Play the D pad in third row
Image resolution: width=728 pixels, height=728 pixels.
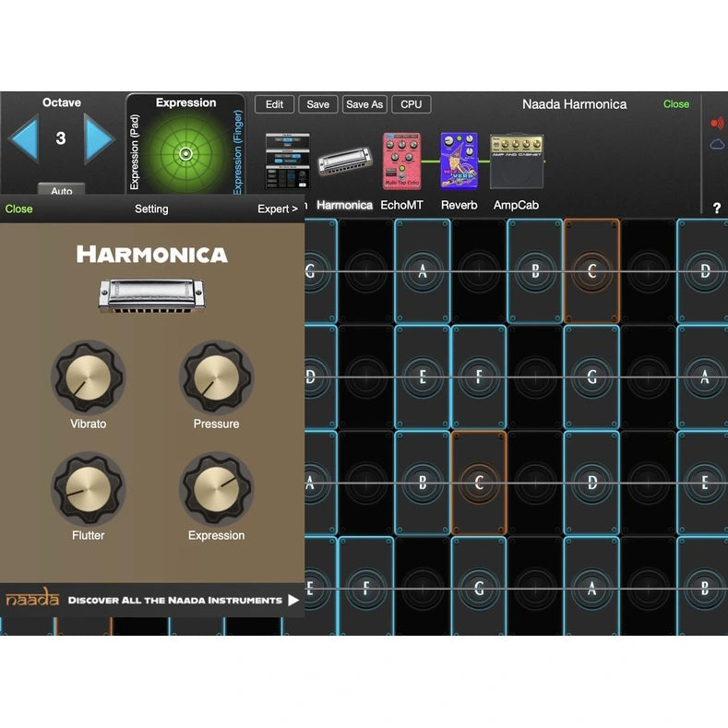592,483
